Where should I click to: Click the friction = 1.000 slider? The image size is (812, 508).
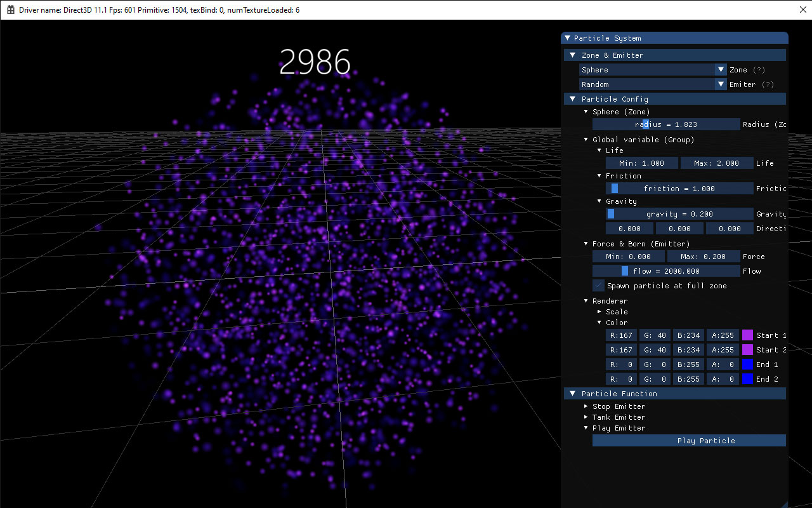[679, 189]
